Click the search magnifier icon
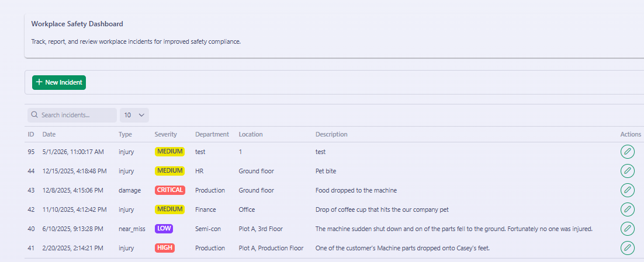Viewport: 644px width, 262px height. tap(34, 115)
